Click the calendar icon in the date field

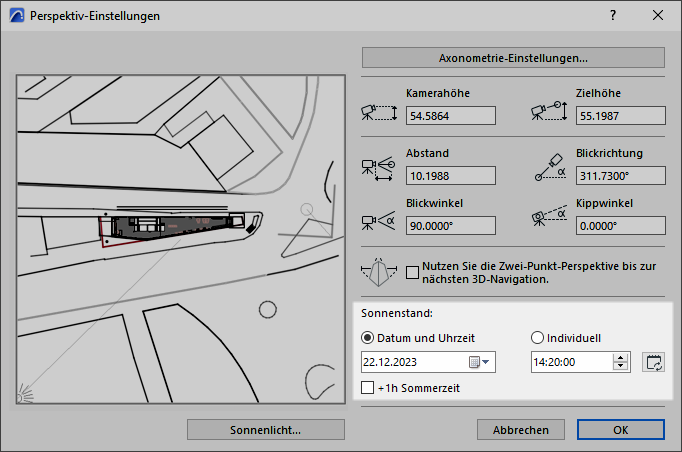[474, 362]
